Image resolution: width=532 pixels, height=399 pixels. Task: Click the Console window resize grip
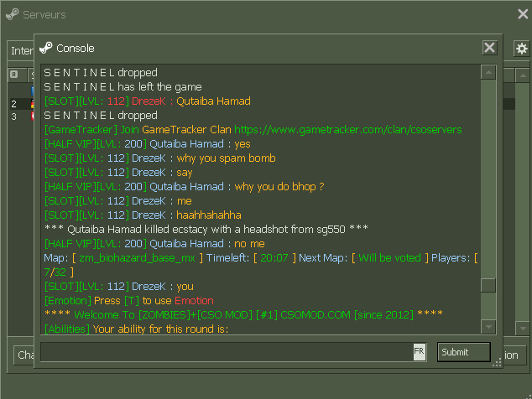pyautogui.click(x=497, y=362)
